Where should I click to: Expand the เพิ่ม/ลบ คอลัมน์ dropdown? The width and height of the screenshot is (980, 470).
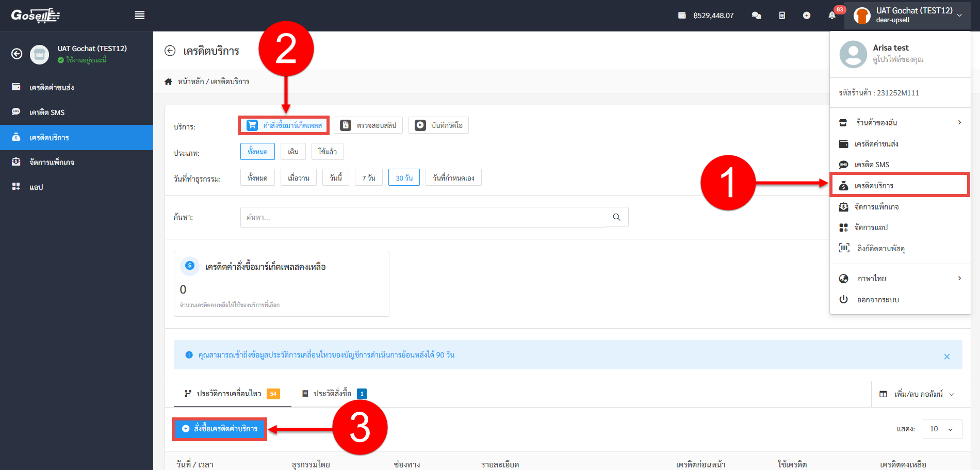917,394
